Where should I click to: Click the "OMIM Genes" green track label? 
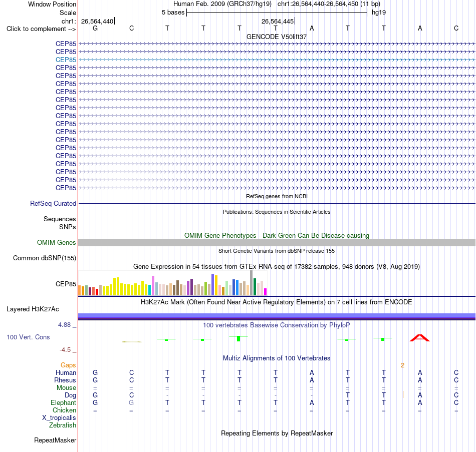tap(56, 242)
